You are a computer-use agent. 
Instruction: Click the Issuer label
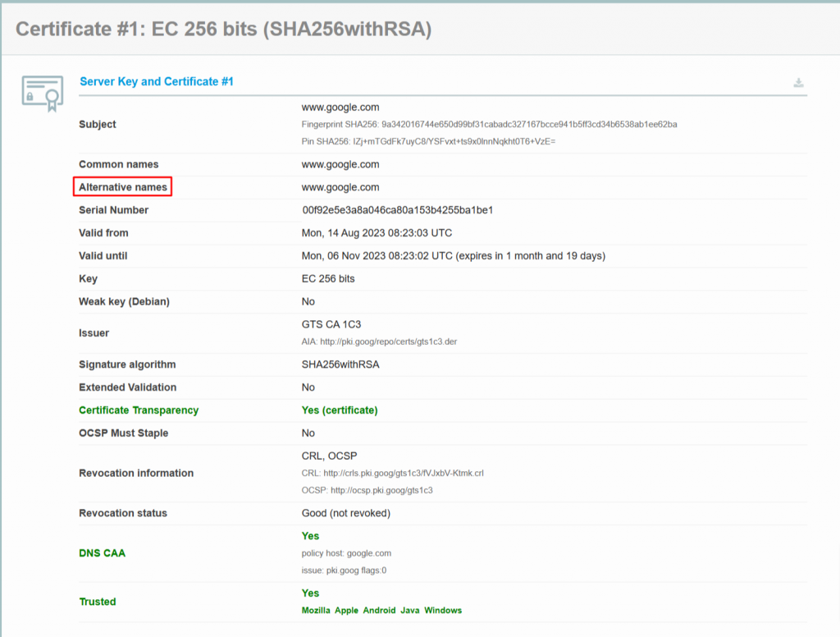[94, 333]
